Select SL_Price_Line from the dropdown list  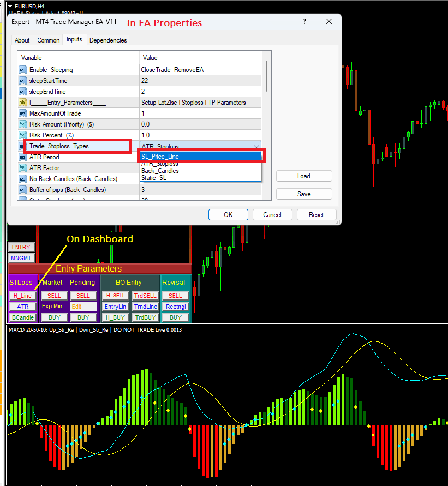(200, 157)
